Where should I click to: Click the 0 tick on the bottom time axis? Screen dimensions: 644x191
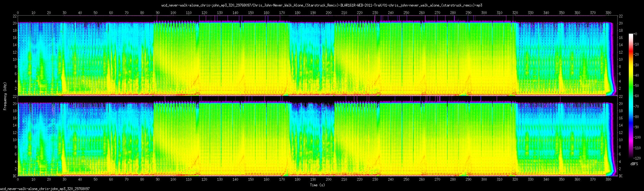coord(18,179)
